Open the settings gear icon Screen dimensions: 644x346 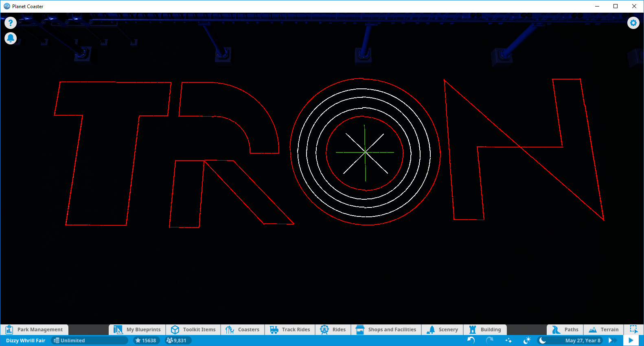(633, 23)
